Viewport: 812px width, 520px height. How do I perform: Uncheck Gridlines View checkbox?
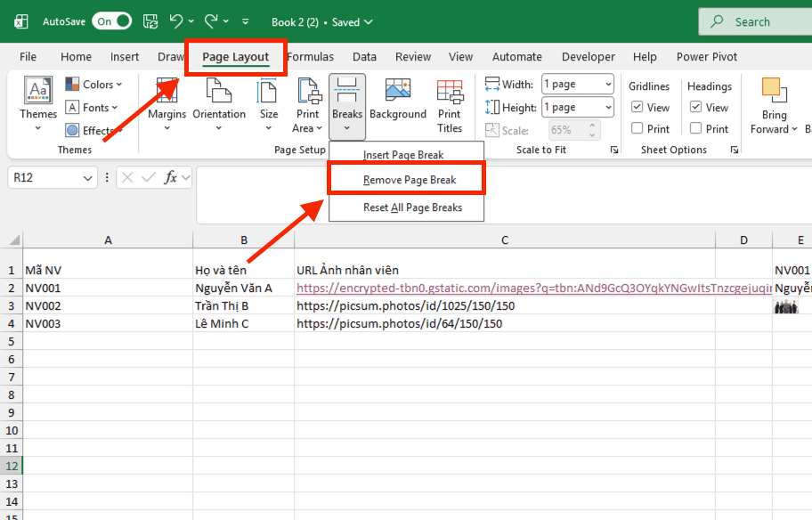pos(637,107)
